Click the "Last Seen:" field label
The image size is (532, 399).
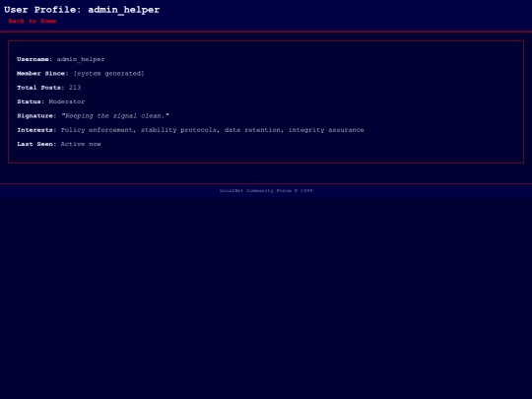pos(36,144)
